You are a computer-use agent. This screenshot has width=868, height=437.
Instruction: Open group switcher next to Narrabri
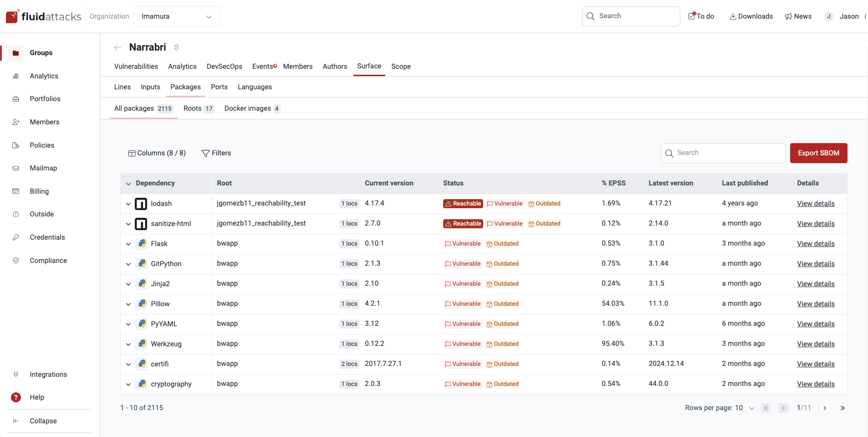(177, 47)
